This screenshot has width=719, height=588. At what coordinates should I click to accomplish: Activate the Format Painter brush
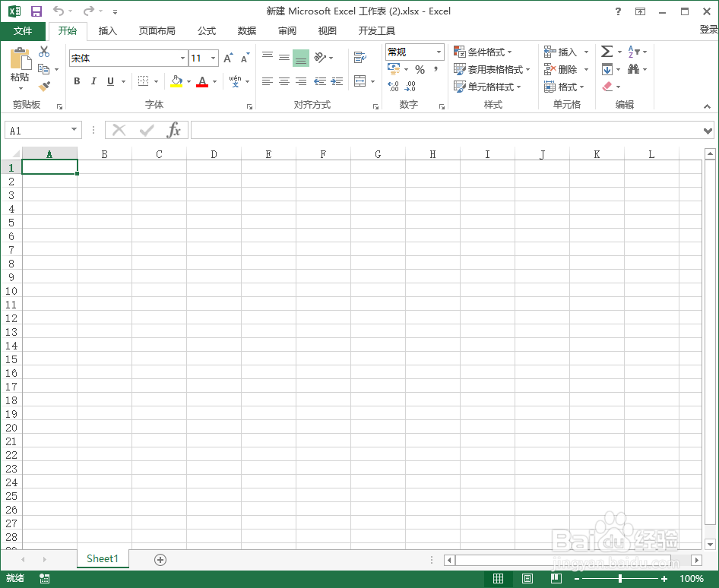tap(45, 86)
